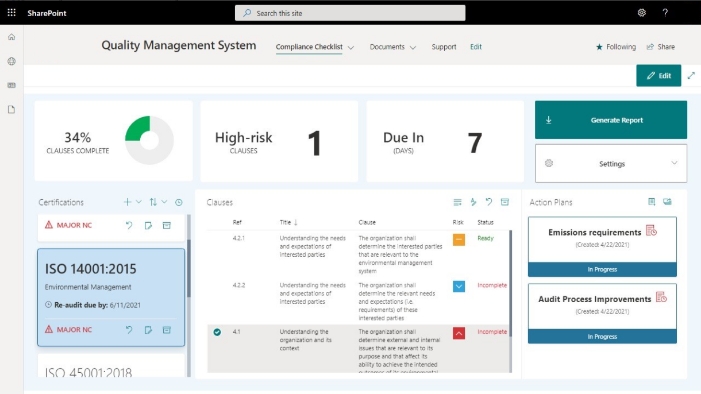Click the Certifications list scrollbar
Viewport: 701px width, 394px height.
189,268
